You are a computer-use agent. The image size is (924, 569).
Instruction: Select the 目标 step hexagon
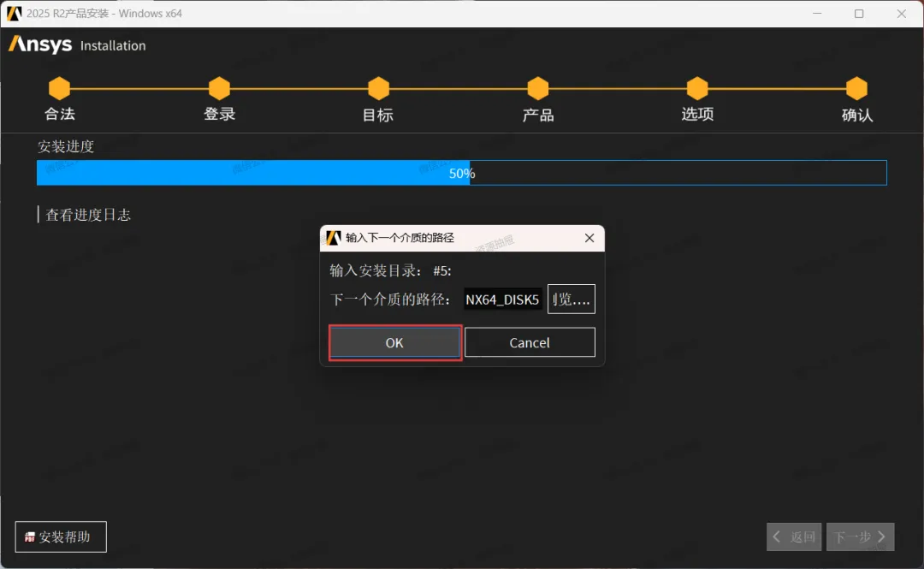tap(378, 88)
